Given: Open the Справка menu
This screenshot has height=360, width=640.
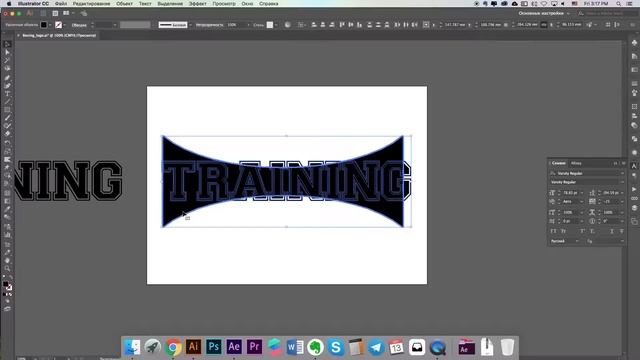Looking at the screenshot, I should click(269, 4).
